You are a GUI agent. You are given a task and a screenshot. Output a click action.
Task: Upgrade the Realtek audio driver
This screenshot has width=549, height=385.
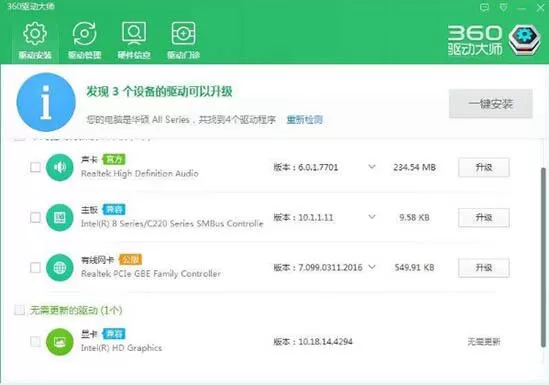484,167
